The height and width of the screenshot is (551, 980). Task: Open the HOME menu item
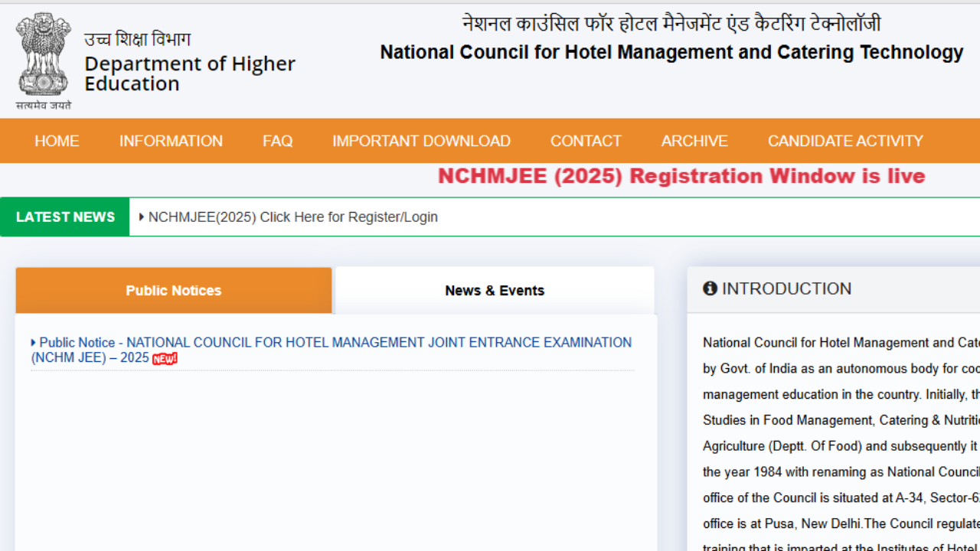tap(57, 141)
